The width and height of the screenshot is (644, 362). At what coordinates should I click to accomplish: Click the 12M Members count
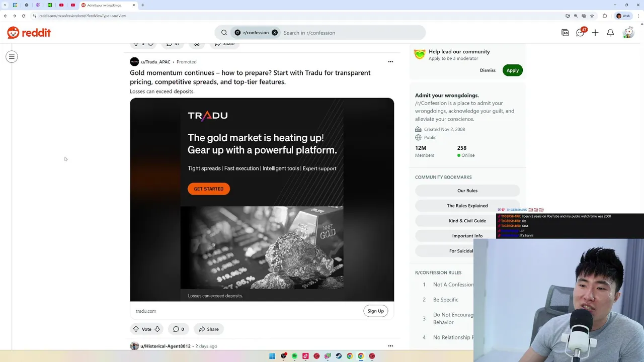[x=424, y=151]
